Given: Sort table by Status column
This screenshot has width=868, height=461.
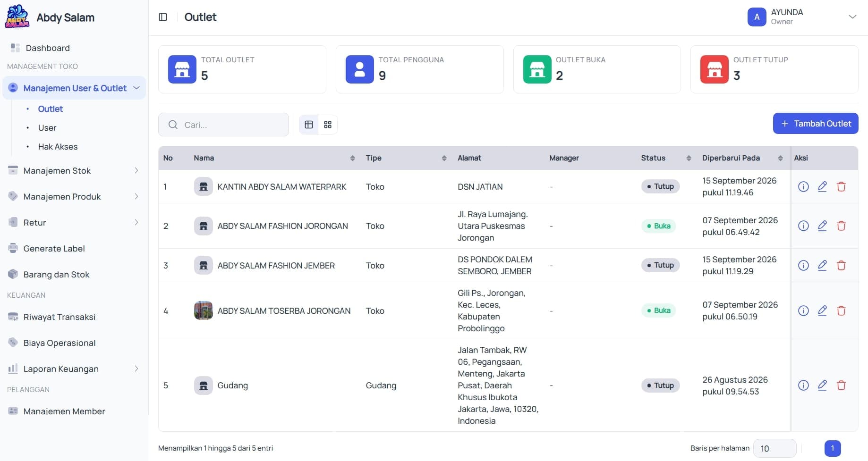Looking at the screenshot, I should [689, 158].
